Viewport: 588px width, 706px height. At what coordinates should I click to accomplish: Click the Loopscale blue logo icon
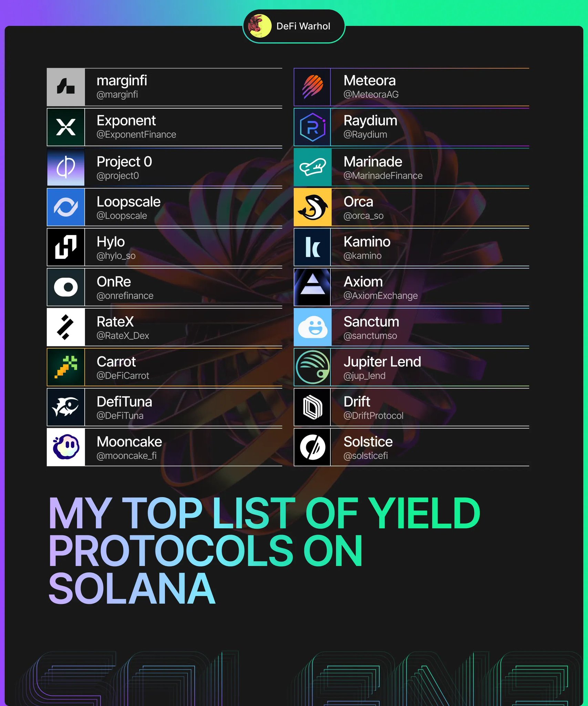pyautogui.click(x=66, y=207)
